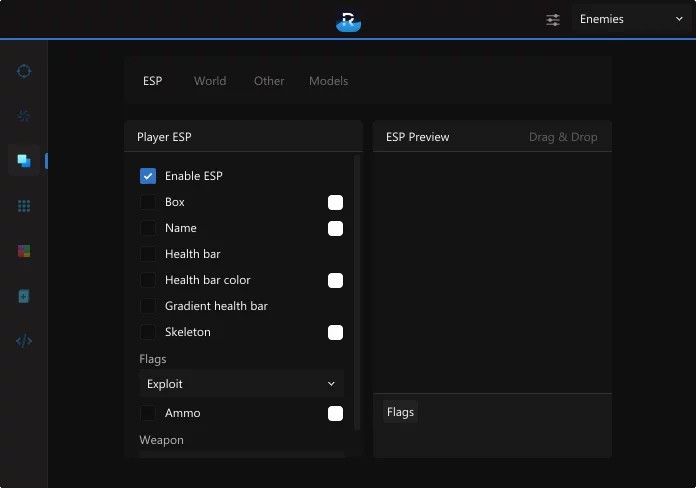Click the Player ESP panel scrollbar
The height and width of the screenshot is (488, 696).
357,290
